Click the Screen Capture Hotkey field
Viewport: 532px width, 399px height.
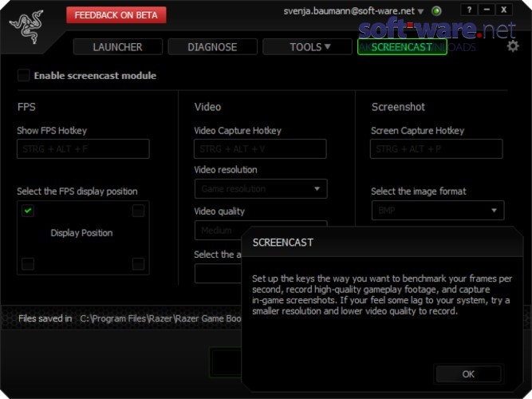(436, 148)
